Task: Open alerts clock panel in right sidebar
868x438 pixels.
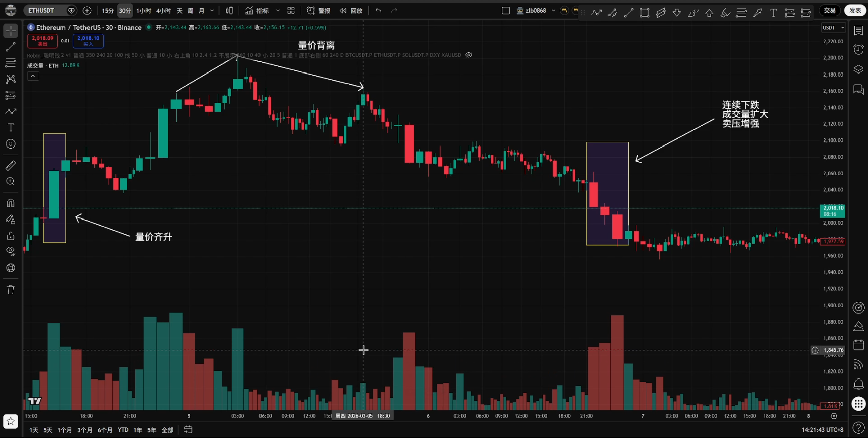Action: click(858, 49)
